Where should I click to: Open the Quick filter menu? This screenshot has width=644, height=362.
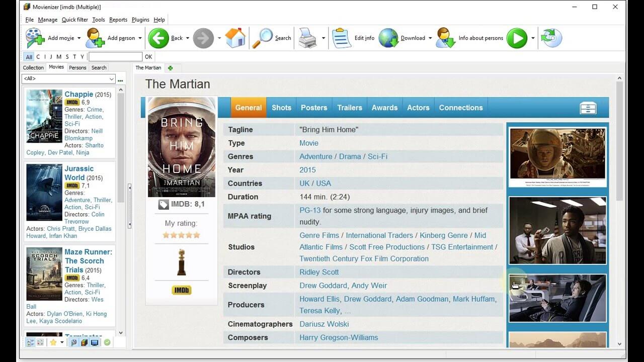[x=75, y=20]
